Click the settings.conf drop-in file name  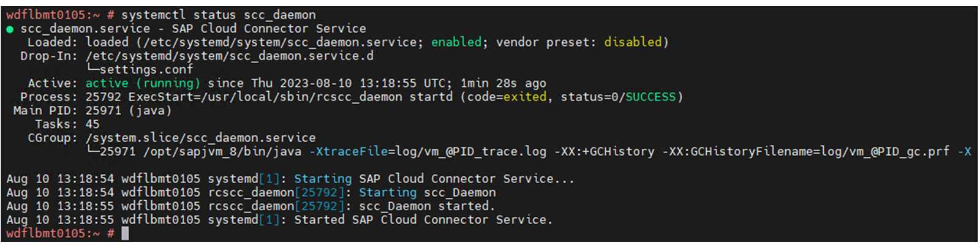coord(146,70)
